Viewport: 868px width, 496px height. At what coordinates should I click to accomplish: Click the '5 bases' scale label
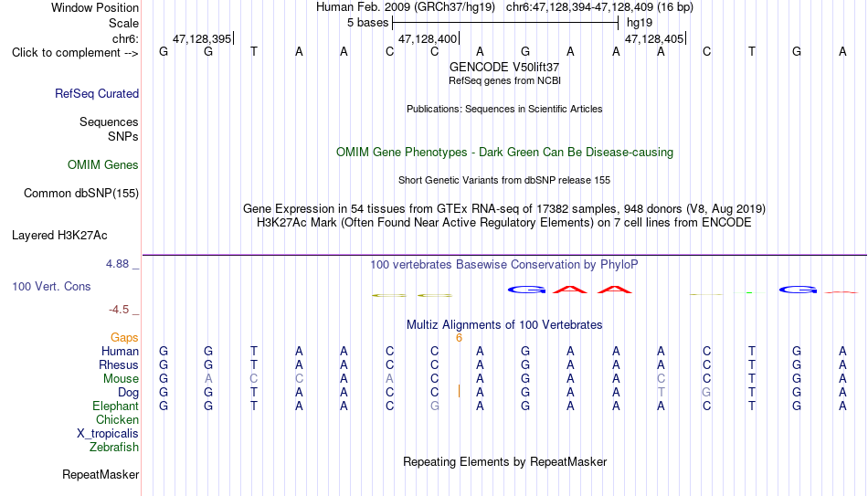click(x=367, y=23)
